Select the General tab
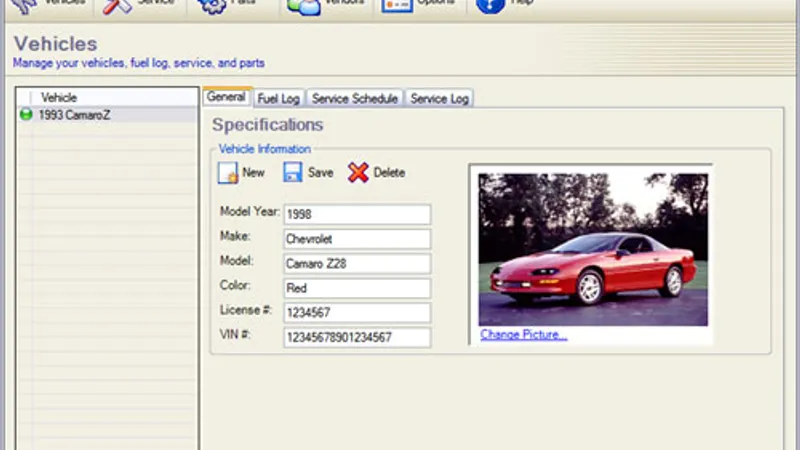This screenshot has width=800, height=450. click(226, 97)
